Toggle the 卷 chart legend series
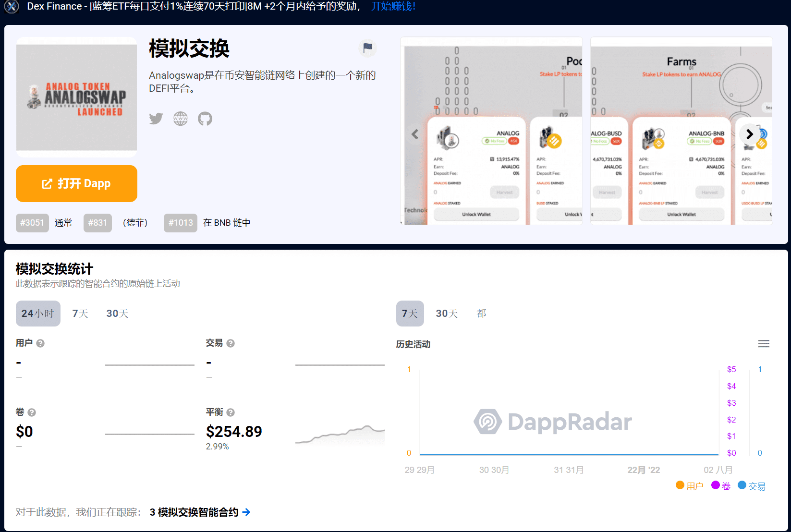791x532 pixels. tap(721, 486)
